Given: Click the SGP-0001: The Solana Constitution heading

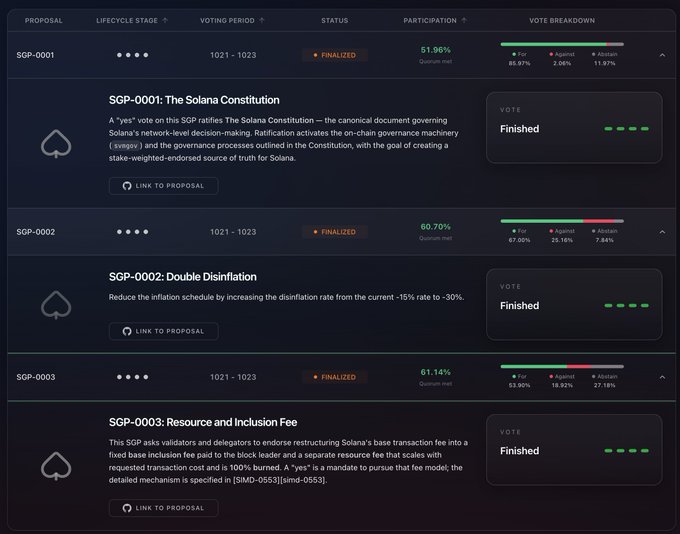Looking at the screenshot, I should click(194, 100).
